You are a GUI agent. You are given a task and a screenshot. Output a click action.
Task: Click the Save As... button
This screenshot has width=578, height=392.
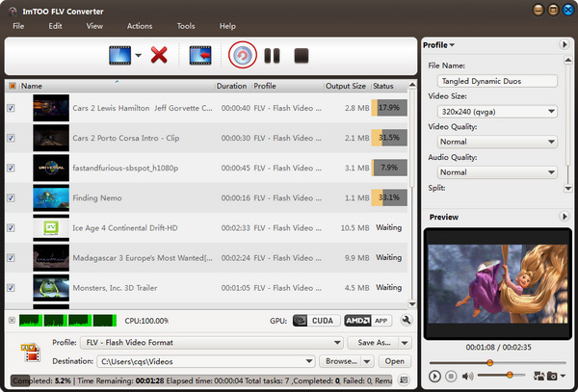pos(374,343)
